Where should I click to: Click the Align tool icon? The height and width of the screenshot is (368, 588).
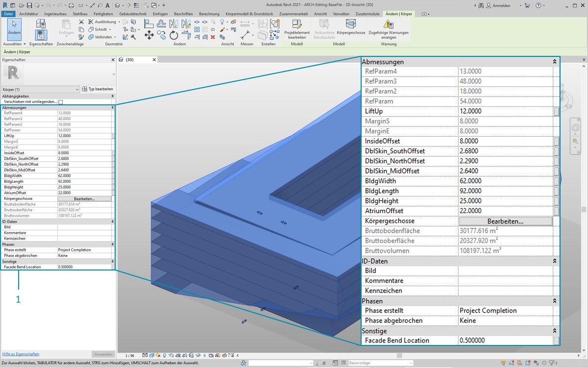coord(149,23)
